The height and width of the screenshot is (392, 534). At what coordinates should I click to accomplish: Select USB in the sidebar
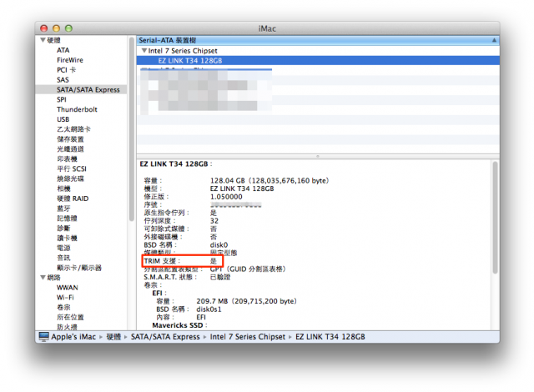pos(63,119)
